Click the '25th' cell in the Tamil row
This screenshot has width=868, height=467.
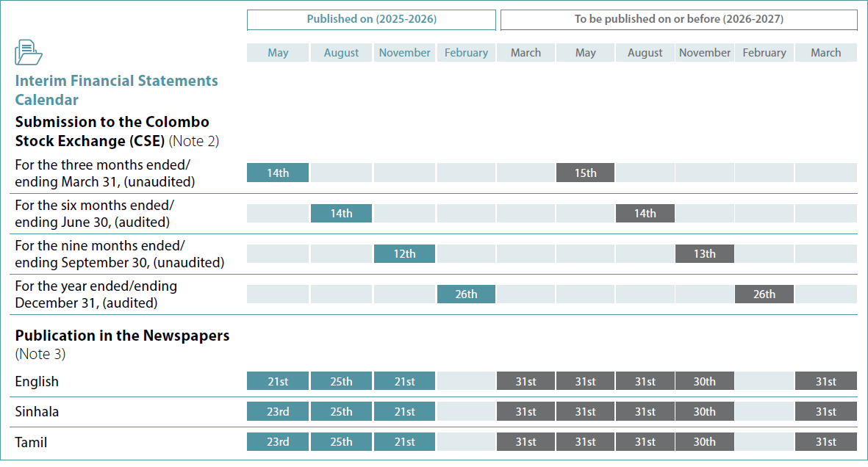(x=341, y=441)
